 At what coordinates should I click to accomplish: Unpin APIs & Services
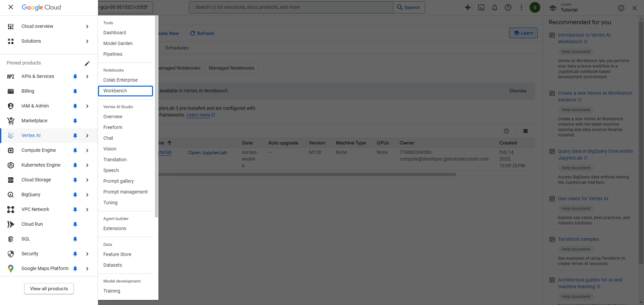pyautogui.click(x=75, y=77)
